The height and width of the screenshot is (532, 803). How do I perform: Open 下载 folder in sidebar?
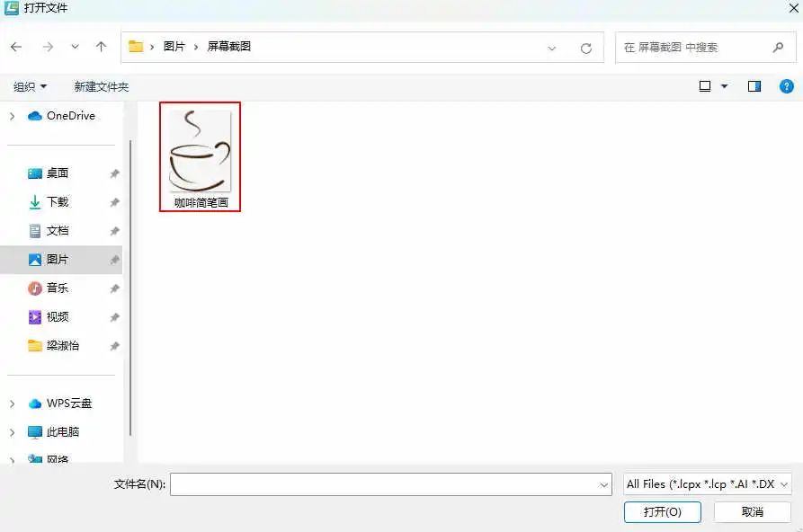[x=57, y=202]
